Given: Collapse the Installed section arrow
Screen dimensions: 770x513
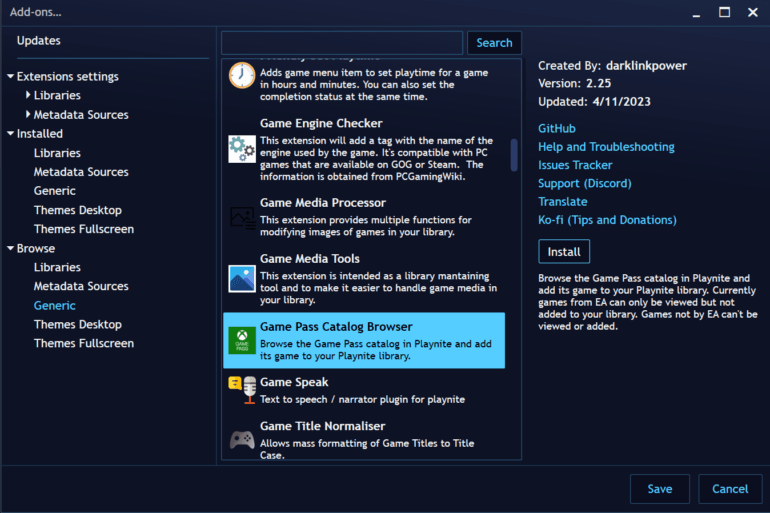Looking at the screenshot, I should pos(10,133).
